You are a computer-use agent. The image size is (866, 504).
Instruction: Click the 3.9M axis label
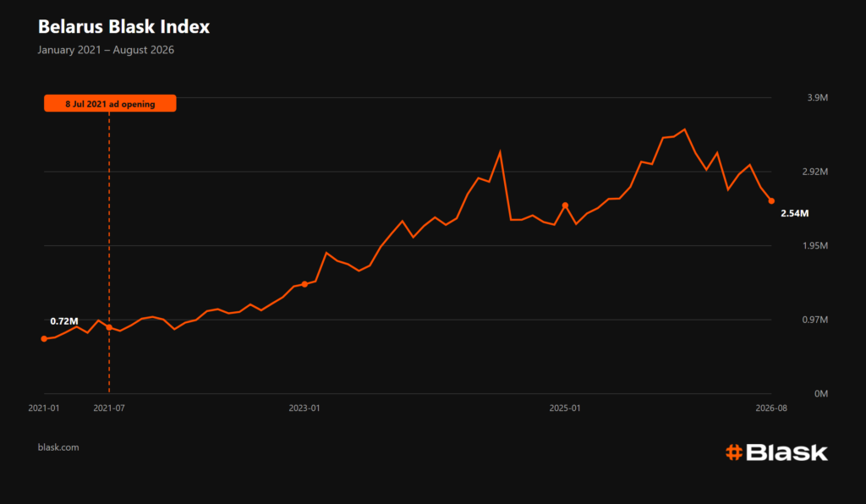818,98
